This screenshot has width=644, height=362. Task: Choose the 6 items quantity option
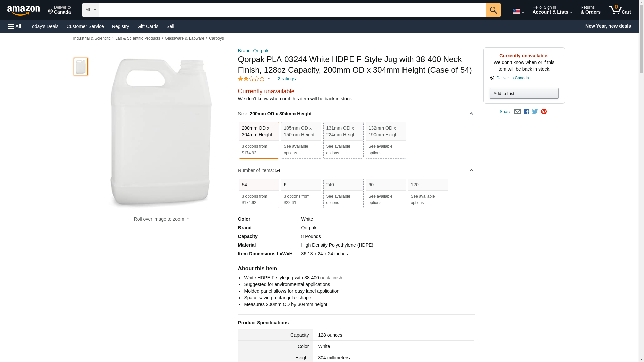(x=301, y=193)
